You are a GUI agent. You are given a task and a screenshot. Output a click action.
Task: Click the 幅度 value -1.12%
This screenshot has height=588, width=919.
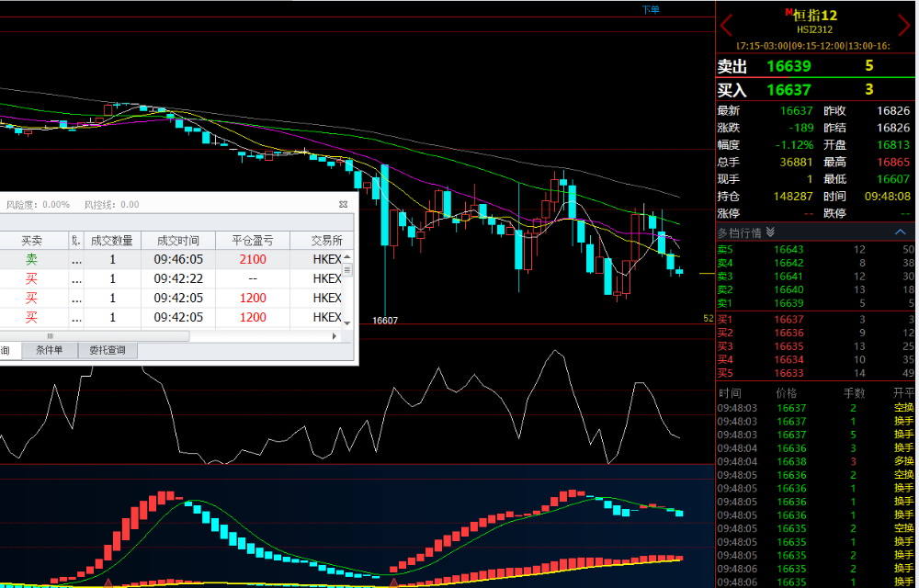tap(795, 144)
